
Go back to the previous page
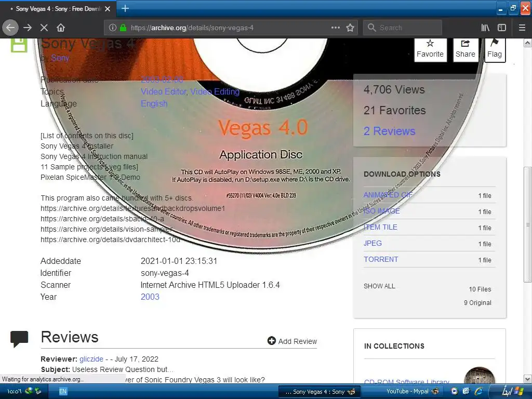[10, 28]
